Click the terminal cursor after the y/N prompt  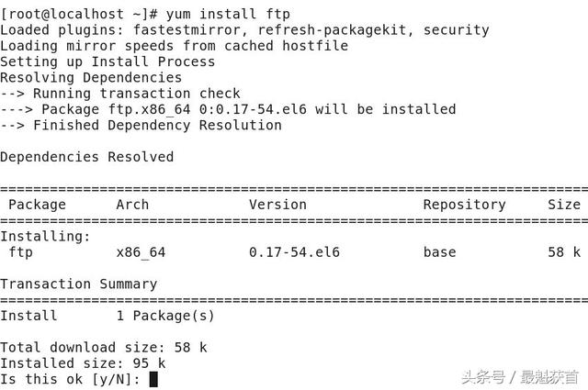(x=153, y=379)
